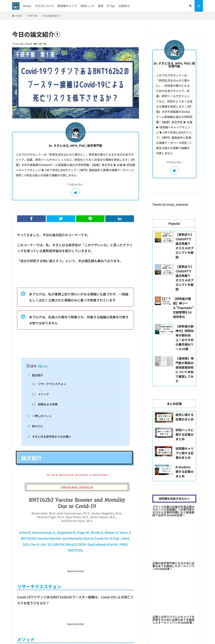The height and width of the screenshot is (644, 215).
Task: Open the ブログについて menu item
Action: coord(44,6)
